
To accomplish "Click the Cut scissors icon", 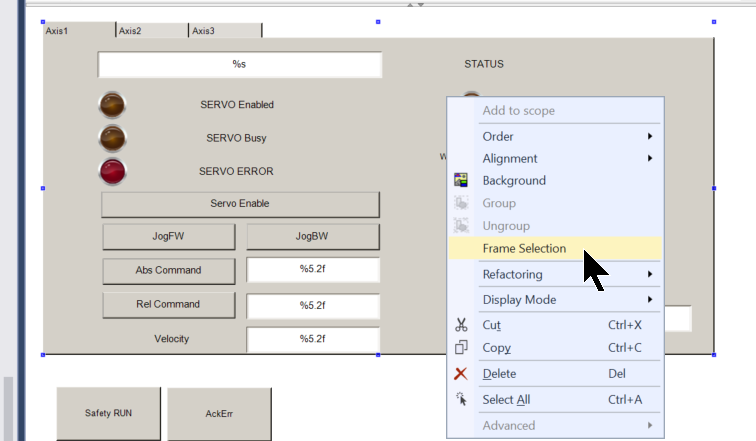I will pyautogui.click(x=461, y=325).
